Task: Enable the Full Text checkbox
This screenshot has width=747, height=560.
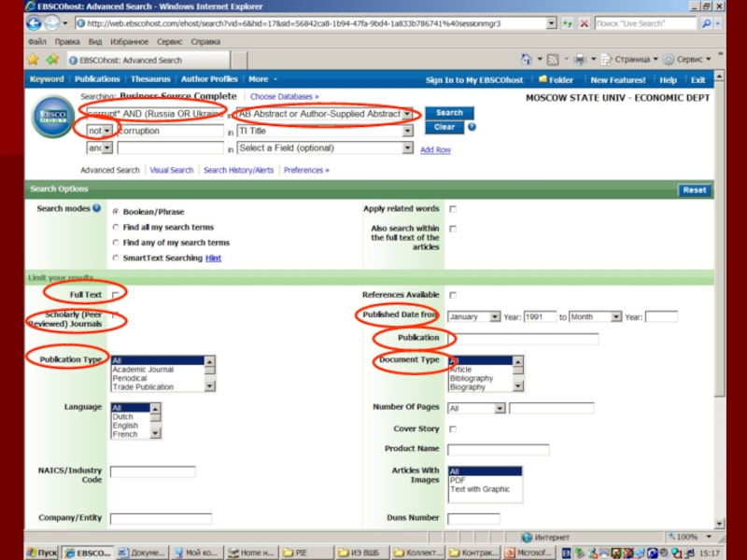Action: (115, 295)
